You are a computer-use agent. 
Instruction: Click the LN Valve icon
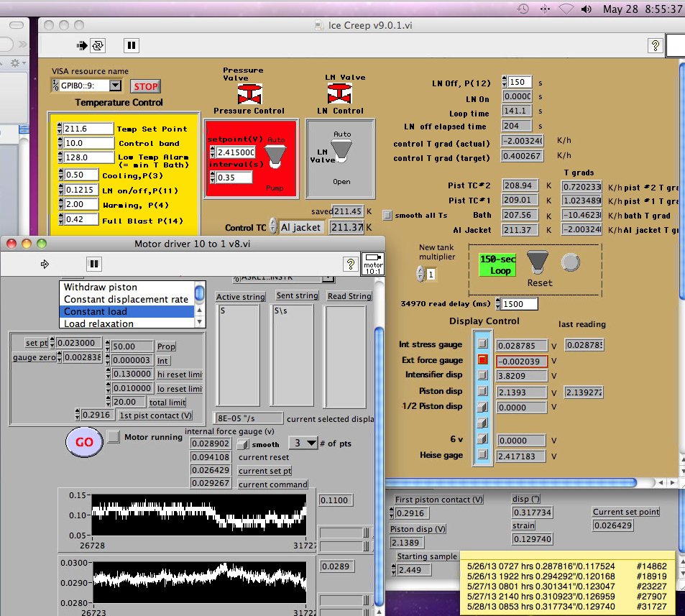tap(339, 93)
